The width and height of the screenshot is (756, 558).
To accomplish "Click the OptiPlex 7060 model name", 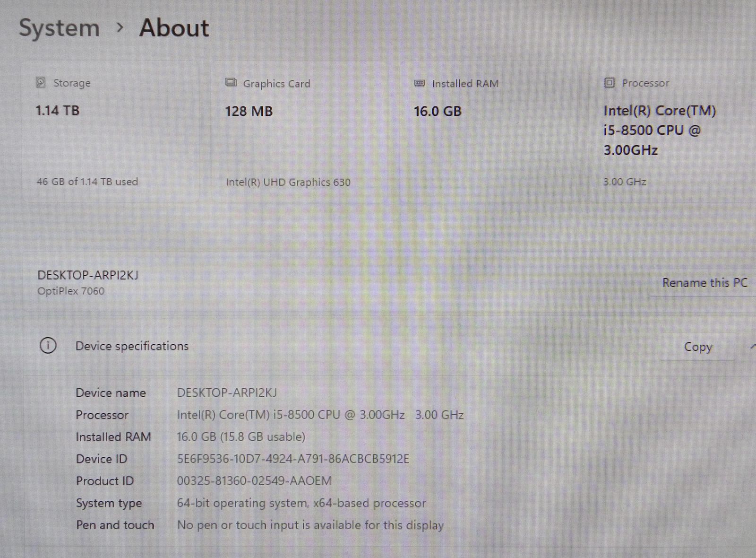I will [x=71, y=291].
